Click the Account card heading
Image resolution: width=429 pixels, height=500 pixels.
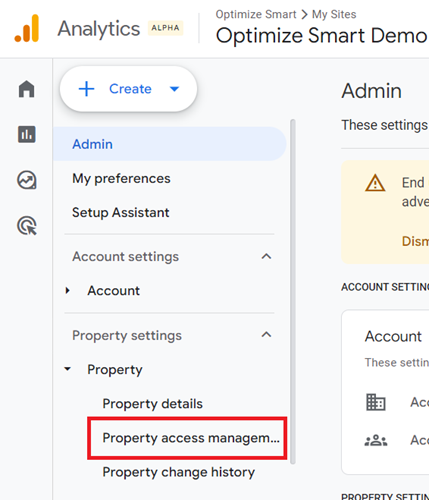pos(393,336)
